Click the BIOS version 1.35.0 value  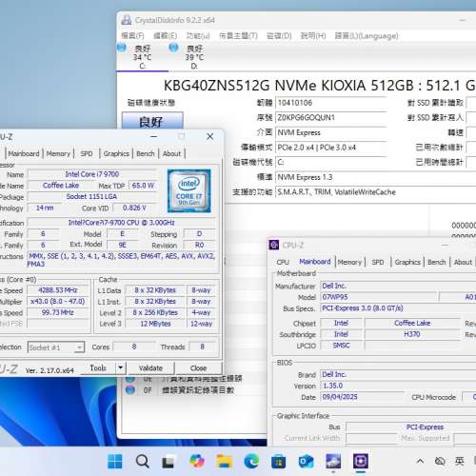(398, 386)
